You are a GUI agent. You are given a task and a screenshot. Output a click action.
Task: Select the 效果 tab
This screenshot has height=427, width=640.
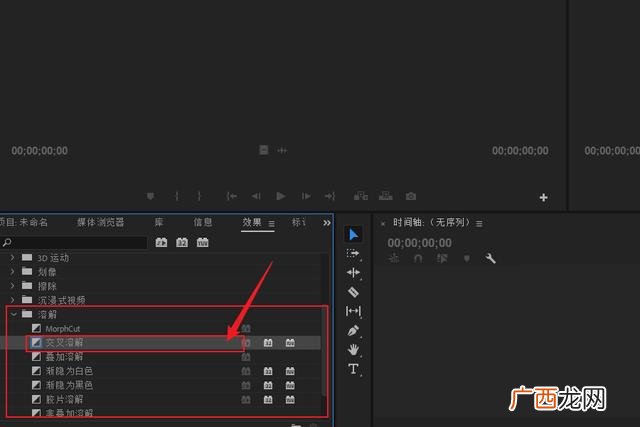[252, 222]
